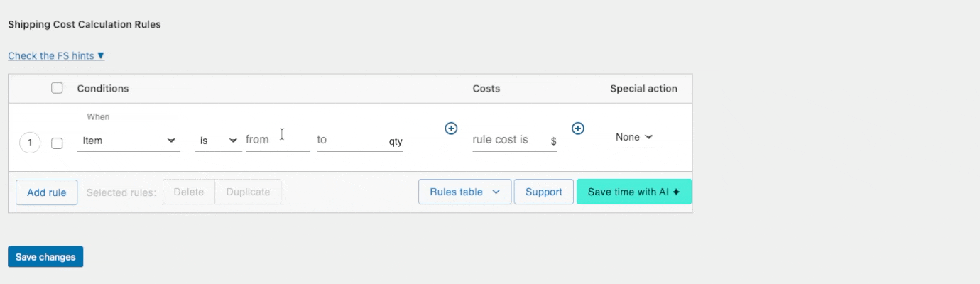Click the plus icon beside rule cost

coord(578,129)
